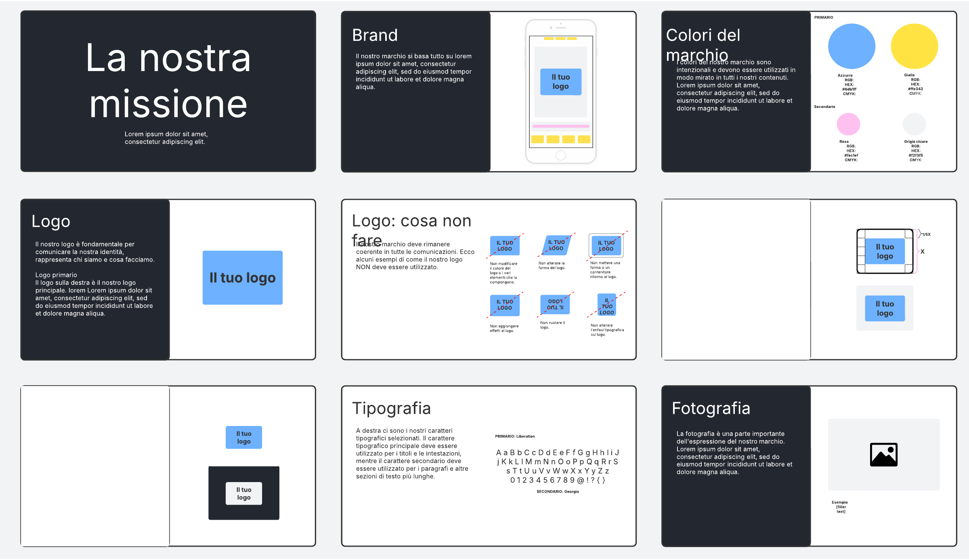
Task: Click the italic logo showing altered typographic emphasis
Action: pyautogui.click(x=606, y=305)
